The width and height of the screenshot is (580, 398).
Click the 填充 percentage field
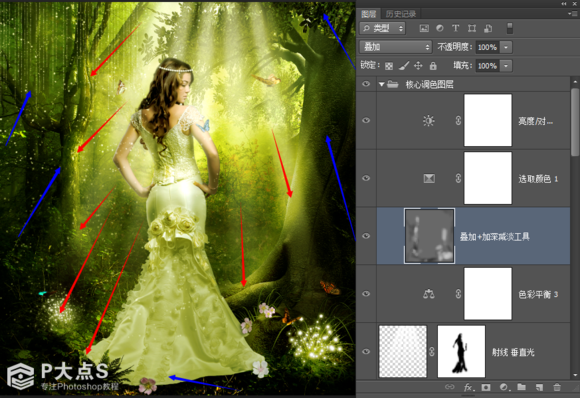tap(487, 66)
